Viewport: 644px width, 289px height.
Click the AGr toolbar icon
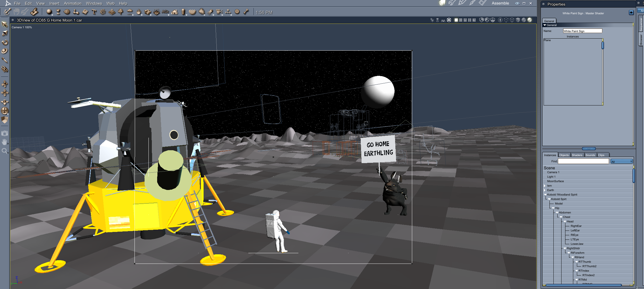165,12
